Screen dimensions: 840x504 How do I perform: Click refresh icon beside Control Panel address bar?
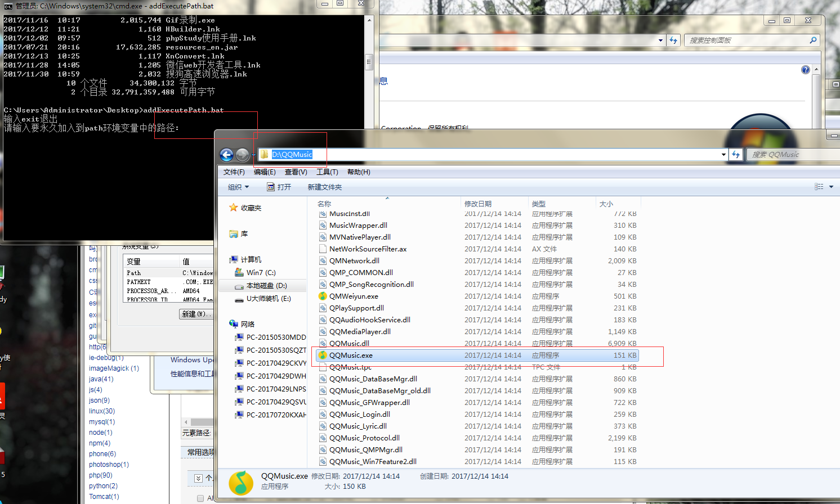[673, 40]
